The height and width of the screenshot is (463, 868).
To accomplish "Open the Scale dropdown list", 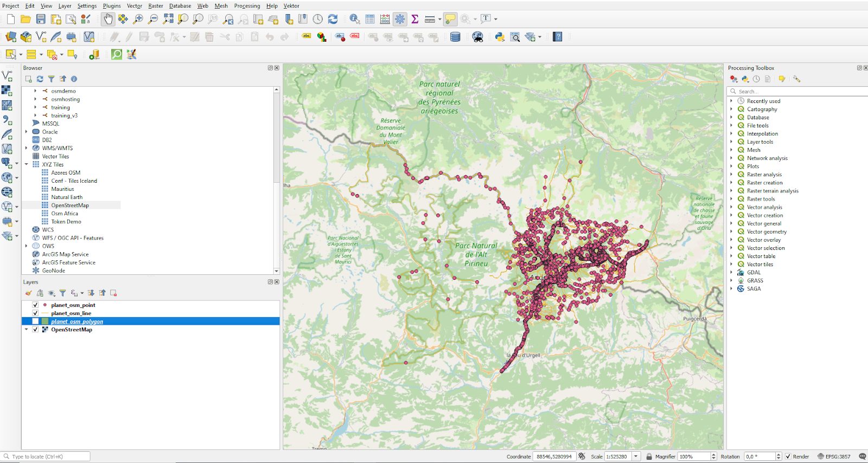I will tap(636, 456).
